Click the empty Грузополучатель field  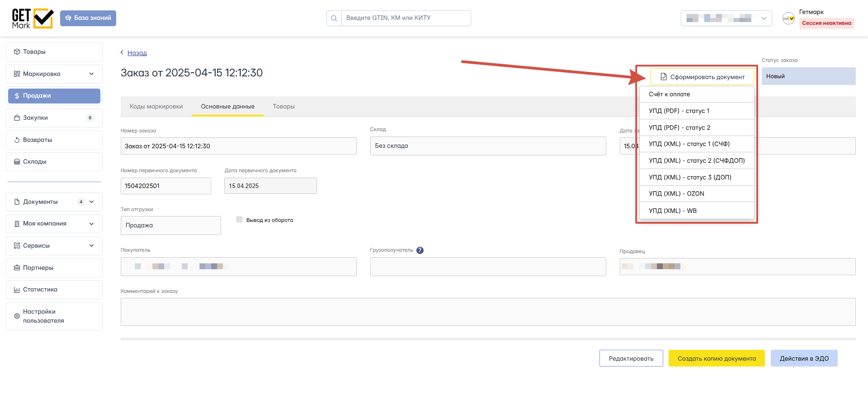pyautogui.click(x=488, y=267)
